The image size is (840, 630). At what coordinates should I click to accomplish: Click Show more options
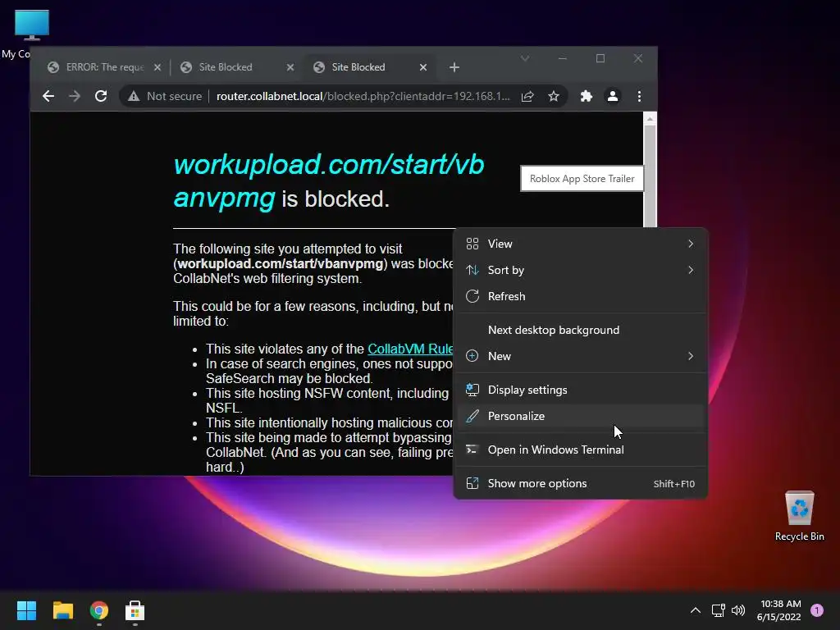(580, 484)
